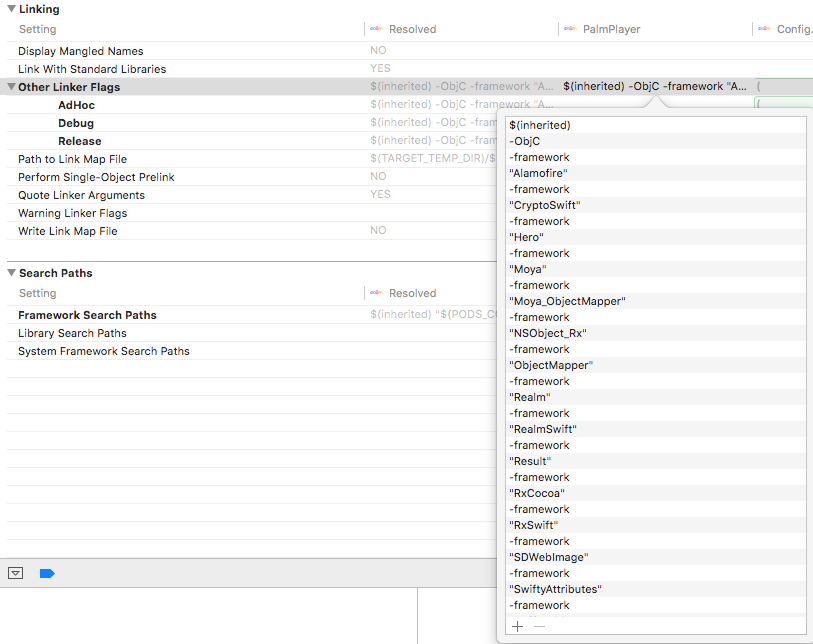The image size is (813, 644).
Task: Click the Resolved column icon in Search Paths
Action: (376, 293)
